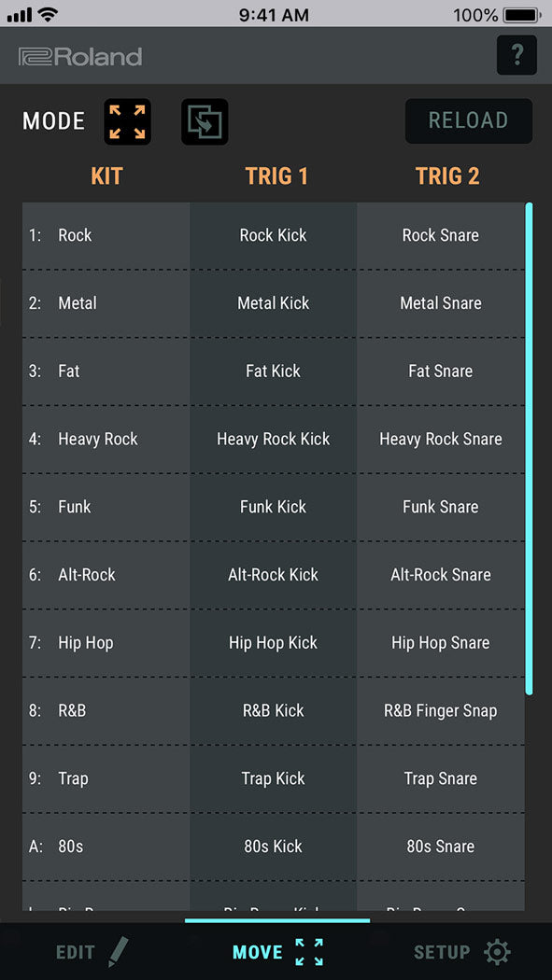Select kit 1: Rock
552x980 pixels.
click(x=106, y=235)
